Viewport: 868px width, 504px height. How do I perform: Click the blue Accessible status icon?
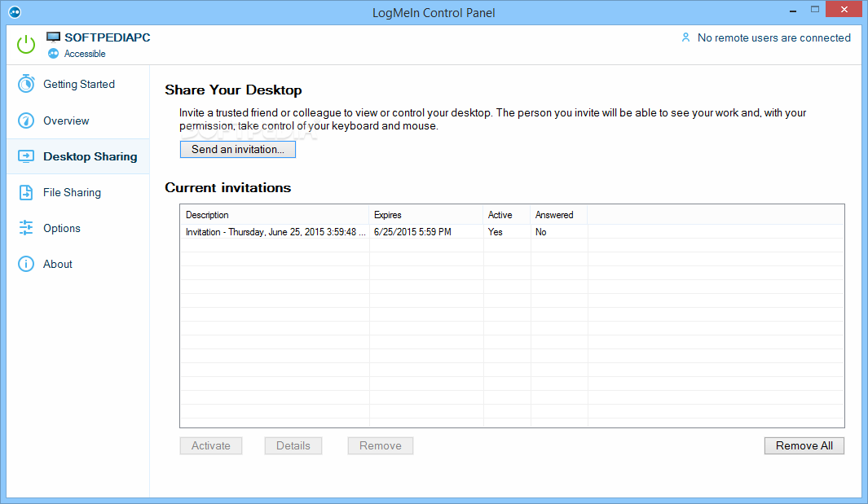click(x=53, y=54)
